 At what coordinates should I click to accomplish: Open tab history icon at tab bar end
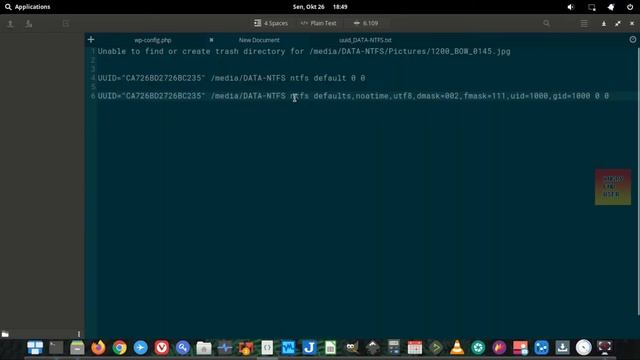pos(633,40)
